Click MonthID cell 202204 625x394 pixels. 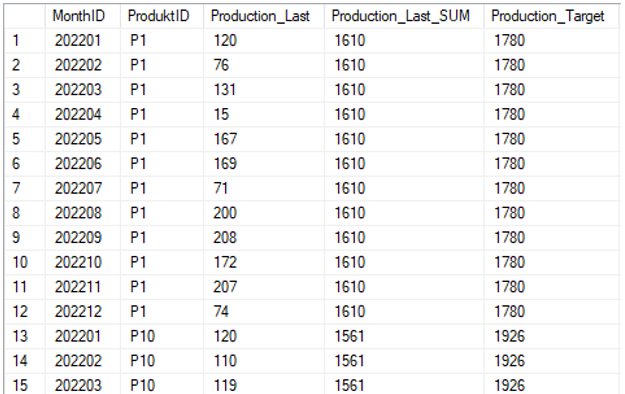click(x=83, y=114)
